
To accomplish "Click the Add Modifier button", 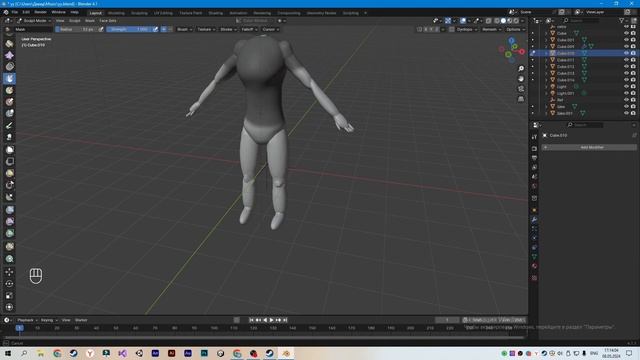I will [x=589, y=147].
